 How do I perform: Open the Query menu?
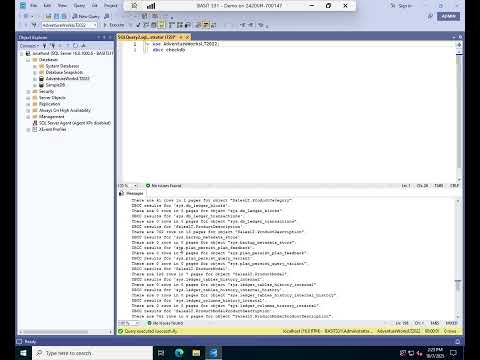pyautogui.click(x=79, y=6)
